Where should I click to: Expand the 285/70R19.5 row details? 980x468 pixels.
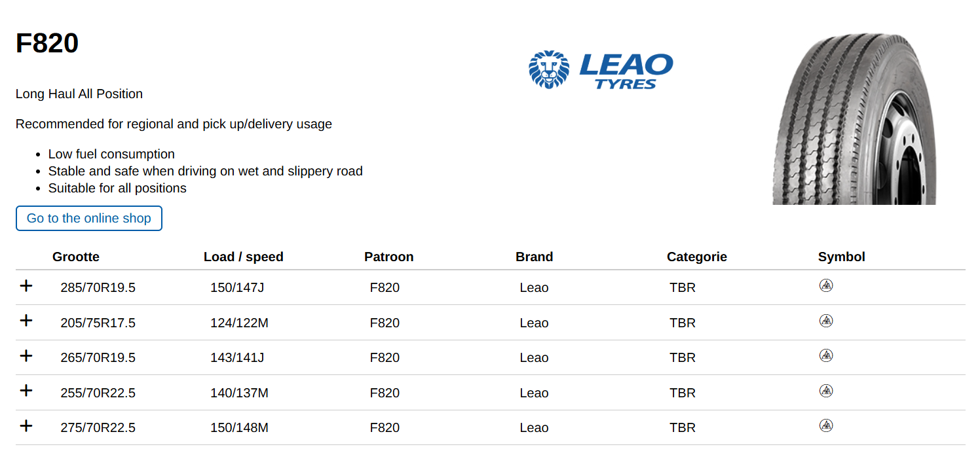[x=26, y=286]
